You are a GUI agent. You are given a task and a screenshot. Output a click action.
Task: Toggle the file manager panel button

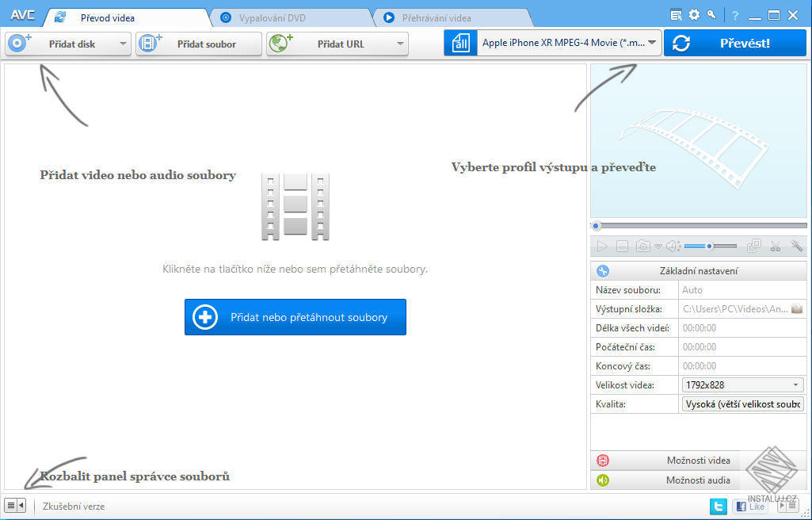click(15, 506)
